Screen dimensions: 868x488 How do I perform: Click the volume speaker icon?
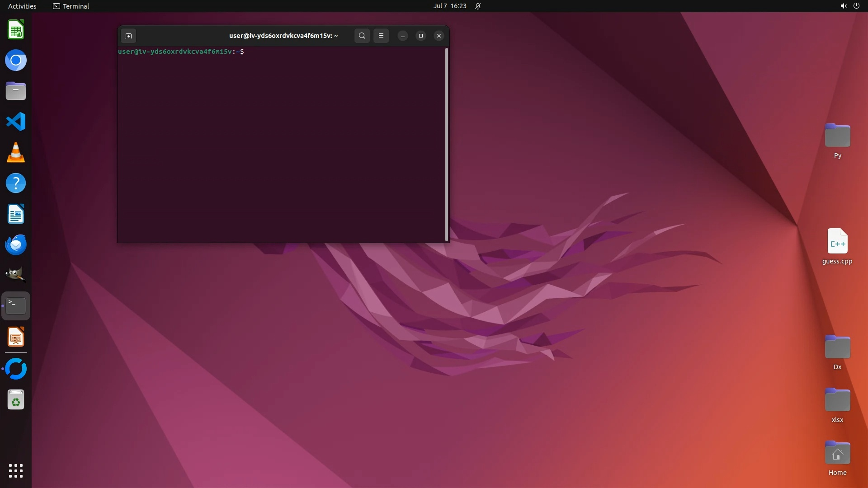(843, 6)
